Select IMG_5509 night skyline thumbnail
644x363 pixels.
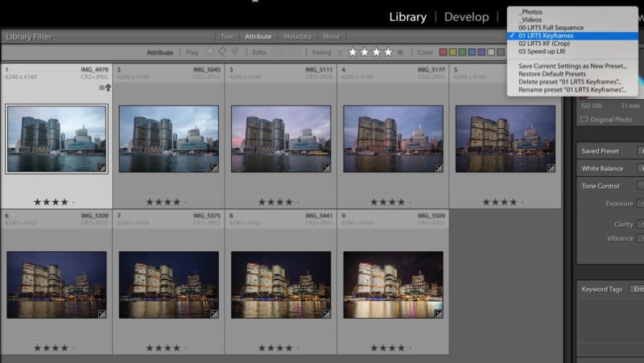[393, 285]
